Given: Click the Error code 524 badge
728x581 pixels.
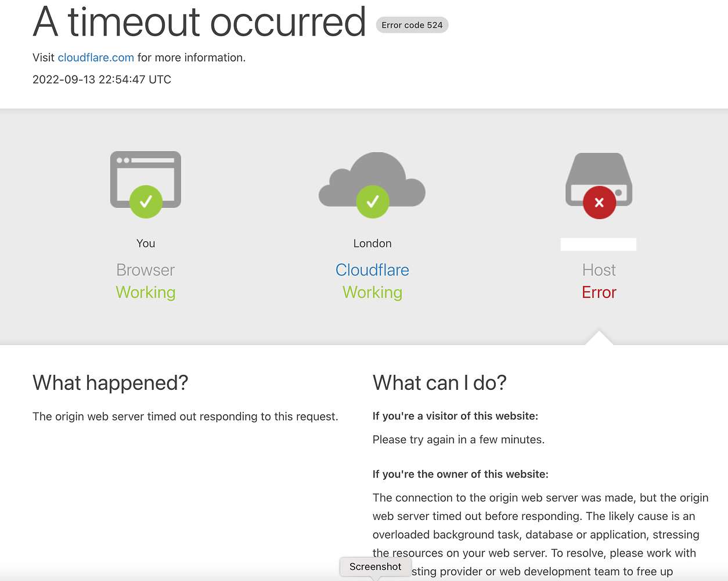Looking at the screenshot, I should 412,25.
